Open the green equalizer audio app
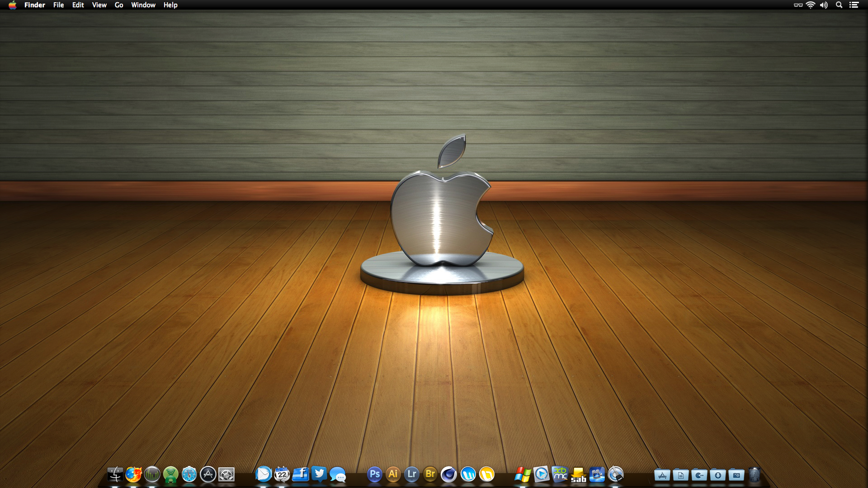The width and height of the screenshot is (868, 488). (152, 474)
